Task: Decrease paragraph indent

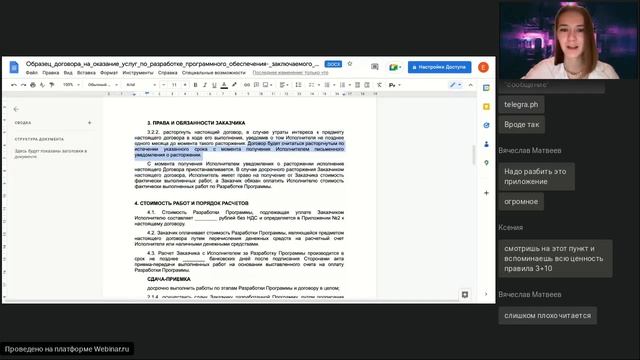Action: (x=357, y=85)
